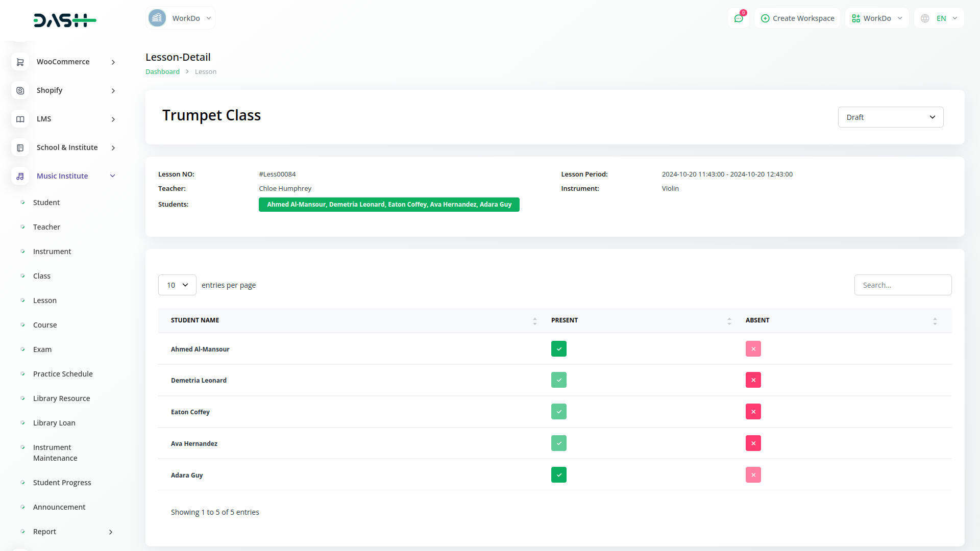The height and width of the screenshot is (551, 980).
Task: Open Practice Schedule in sidebar
Action: pyautogui.click(x=63, y=374)
